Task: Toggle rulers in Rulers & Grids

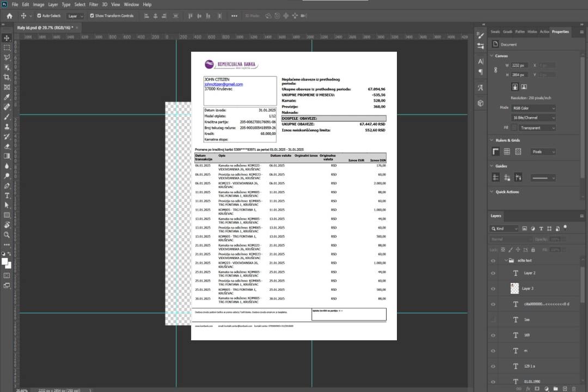Action: point(495,151)
